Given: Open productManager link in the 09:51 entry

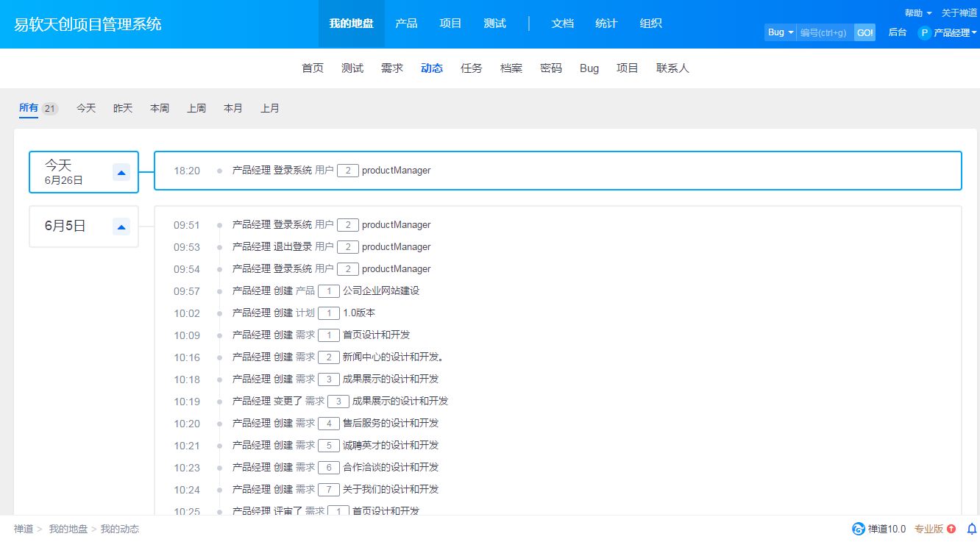Looking at the screenshot, I should (x=396, y=225).
